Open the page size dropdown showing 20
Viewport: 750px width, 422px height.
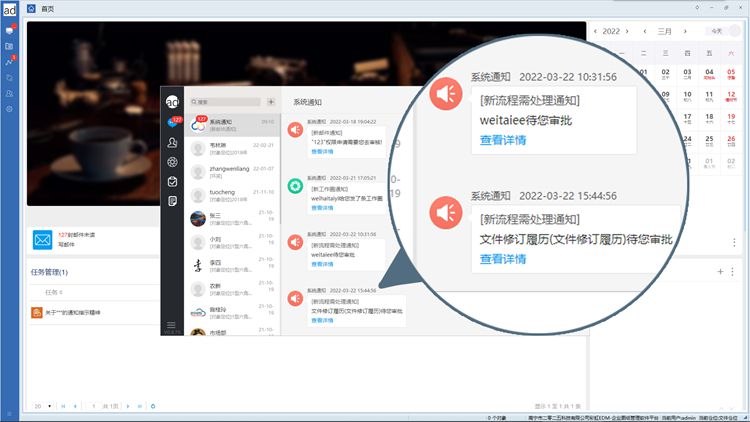click(40, 406)
